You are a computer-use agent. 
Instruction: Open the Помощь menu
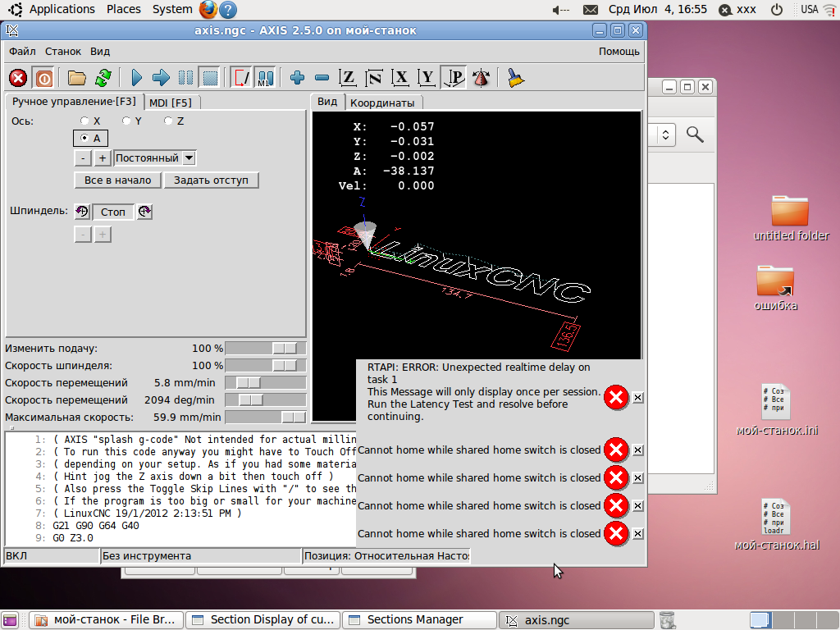619,52
